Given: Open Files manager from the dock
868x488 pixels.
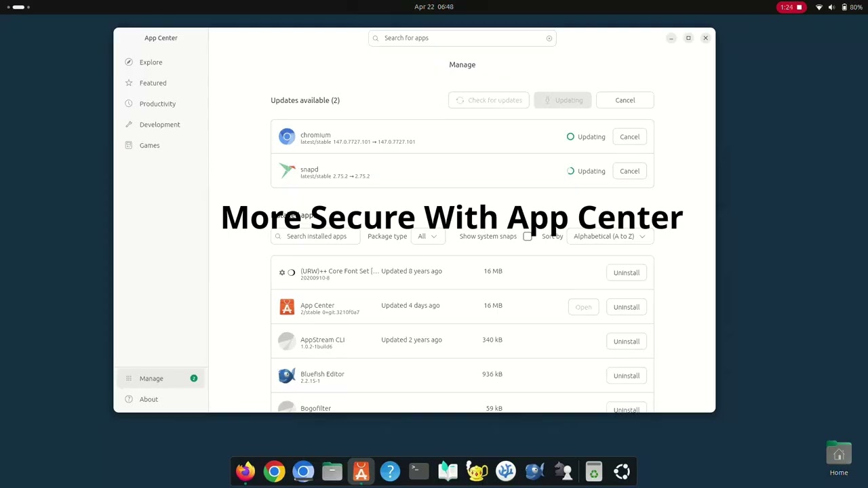Looking at the screenshot, I should pos(332,471).
